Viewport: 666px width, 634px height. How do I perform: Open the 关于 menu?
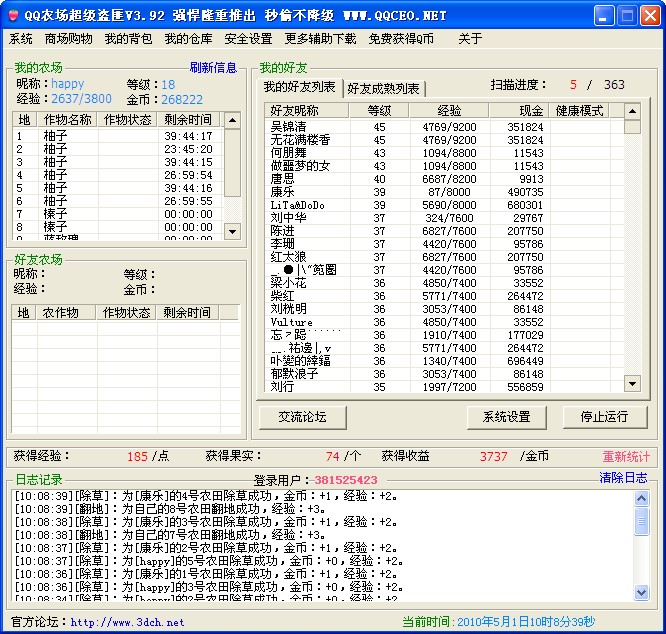pyautogui.click(x=470, y=39)
